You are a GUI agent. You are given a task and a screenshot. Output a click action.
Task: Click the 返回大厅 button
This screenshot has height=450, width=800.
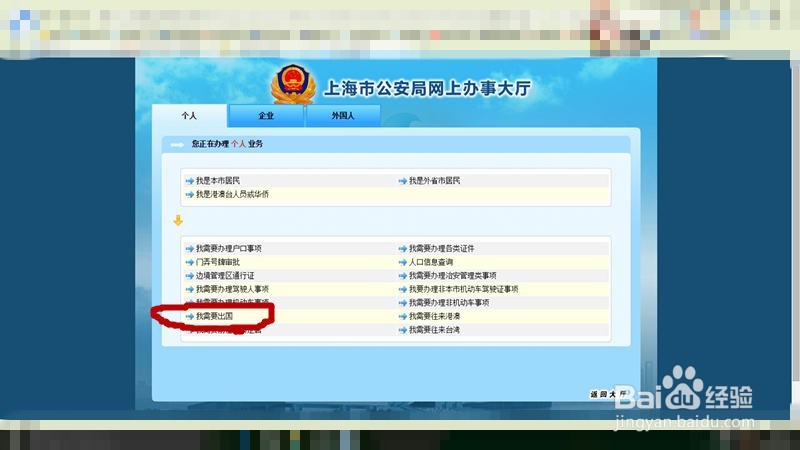point(608,394)
